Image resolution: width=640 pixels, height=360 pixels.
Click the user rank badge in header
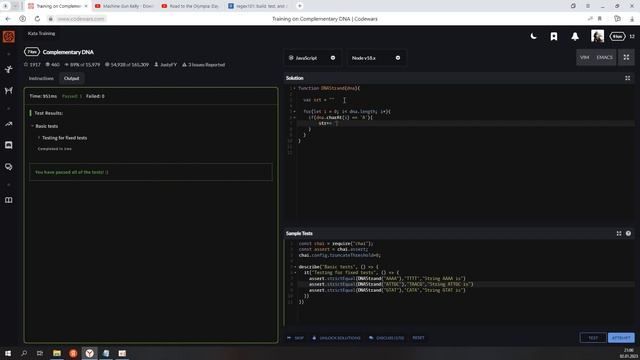[x=617, y=36]
